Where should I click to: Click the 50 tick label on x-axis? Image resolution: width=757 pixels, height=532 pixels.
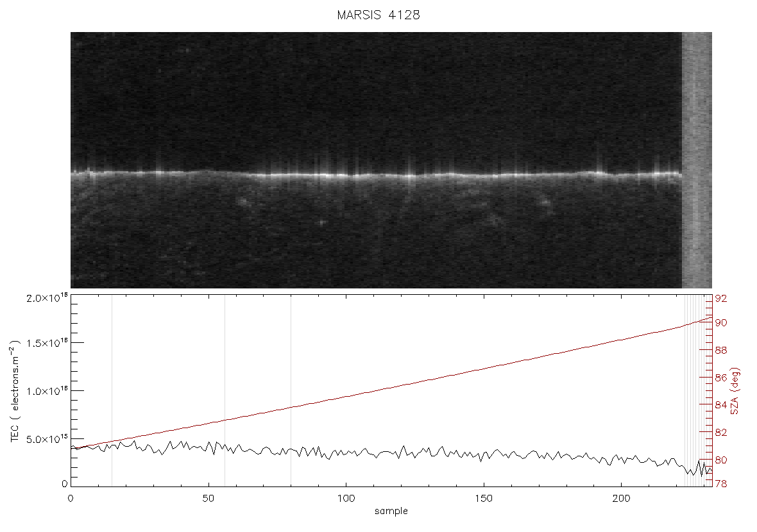(208, 498)
